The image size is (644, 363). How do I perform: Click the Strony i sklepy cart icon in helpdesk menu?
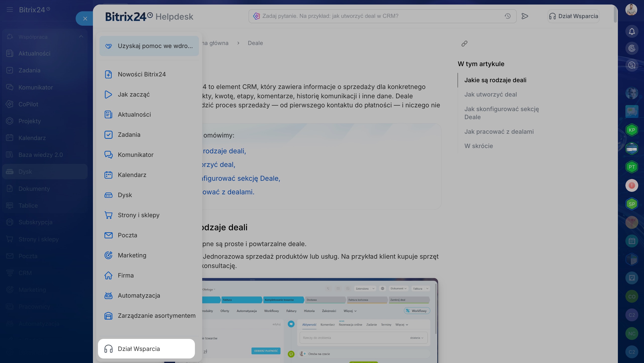pos(108,215)
